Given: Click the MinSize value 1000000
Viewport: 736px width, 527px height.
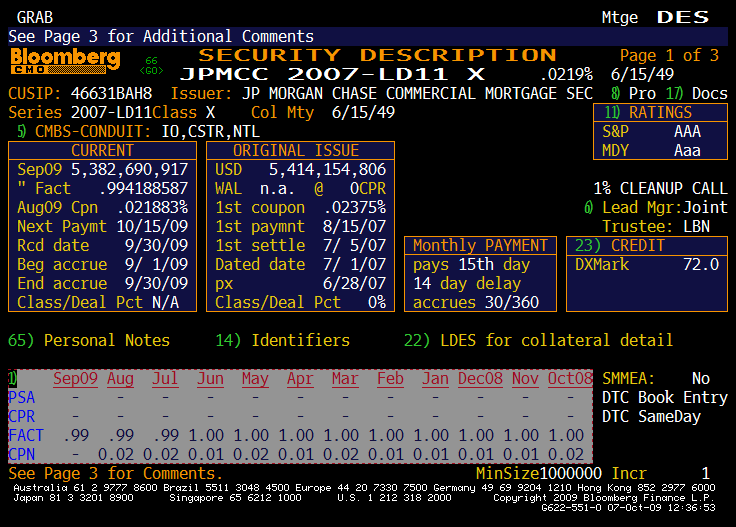Looking at the screenshot, I should (570, 473).
